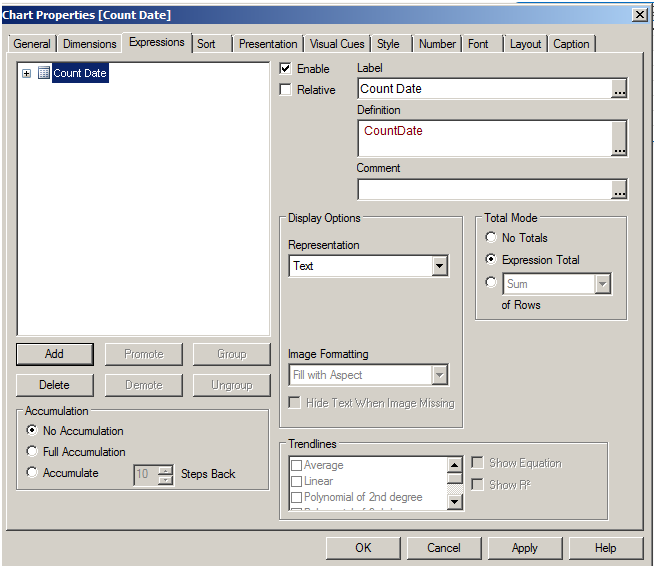The height and width of the screenshot is (568, 656).
Task: Check Average trendline option
Action: click(x=296, y=465)
